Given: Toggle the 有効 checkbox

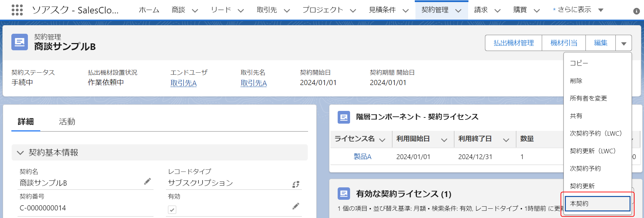Looking at the screenshot, I should (x=172, y=209).
